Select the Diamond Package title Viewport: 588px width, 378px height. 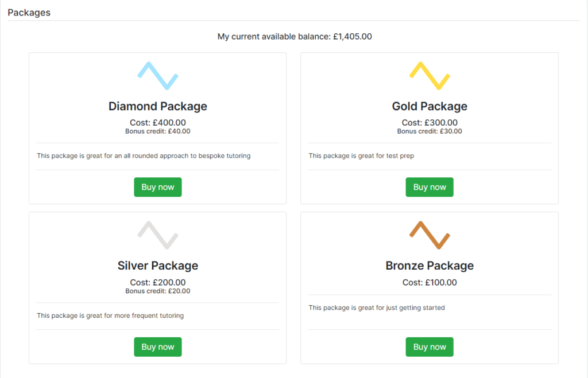click(158, 106)
